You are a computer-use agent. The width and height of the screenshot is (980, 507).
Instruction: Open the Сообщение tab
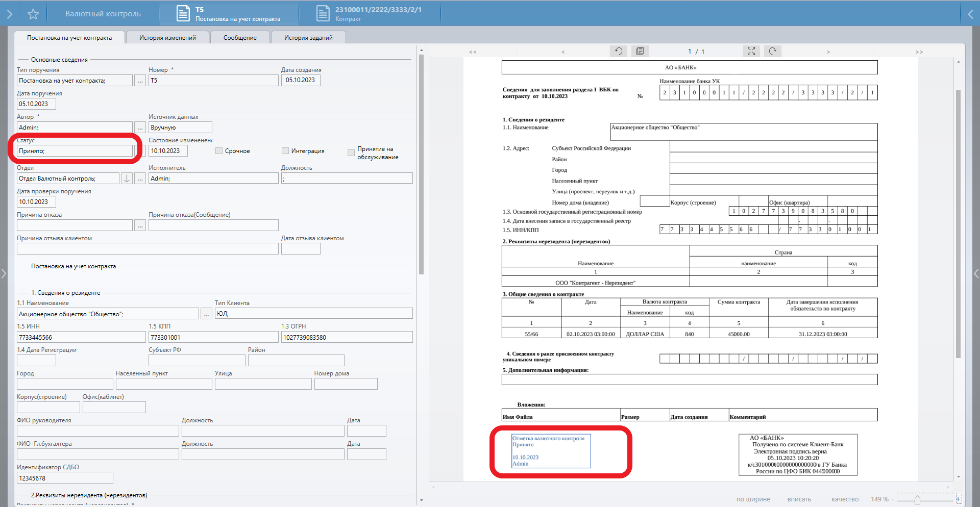(x=240, y=38)
